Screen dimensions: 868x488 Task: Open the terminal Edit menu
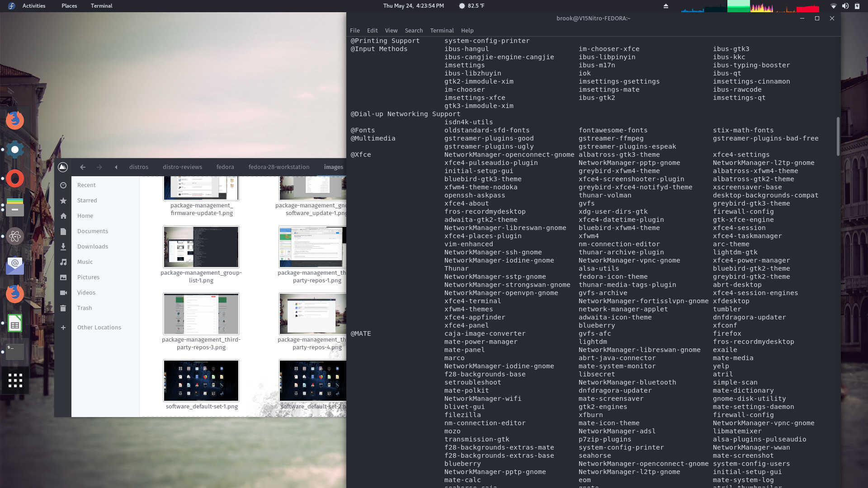point(373,30)
